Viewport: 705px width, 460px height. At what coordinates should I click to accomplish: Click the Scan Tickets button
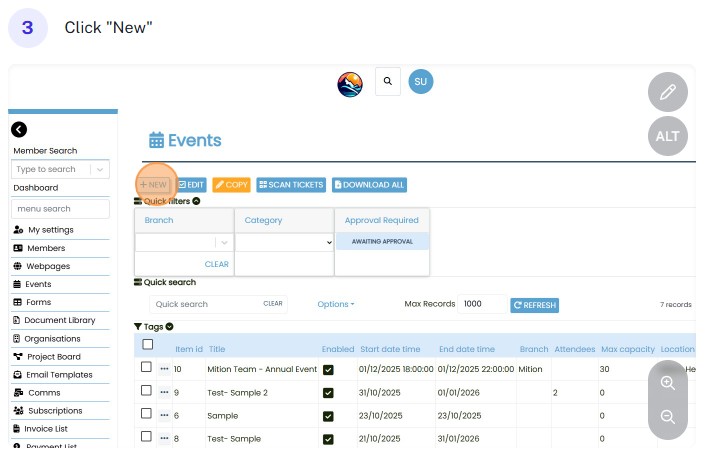(291, 185)
